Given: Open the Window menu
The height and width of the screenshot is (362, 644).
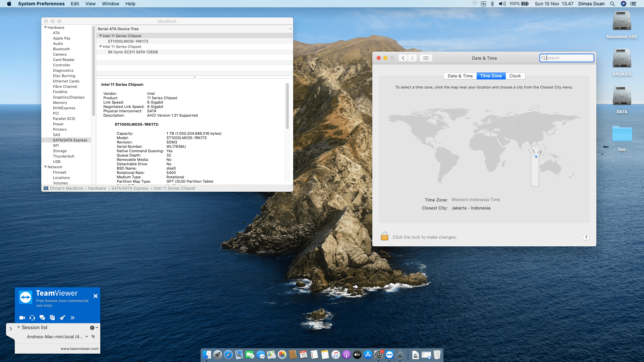Looking at the screenshot, I should [x=111, y=4].
